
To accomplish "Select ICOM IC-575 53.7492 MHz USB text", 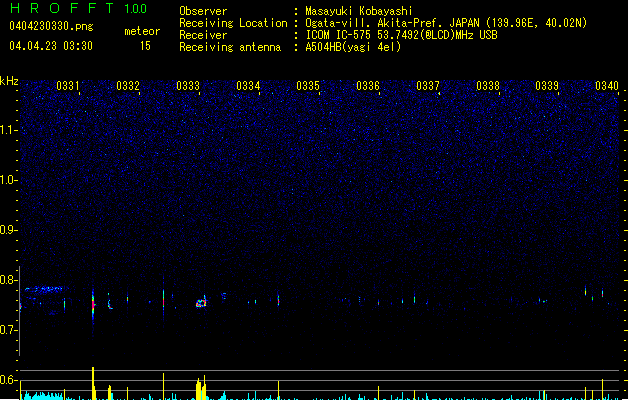I will pyautogui.click(x=401, y=35).
